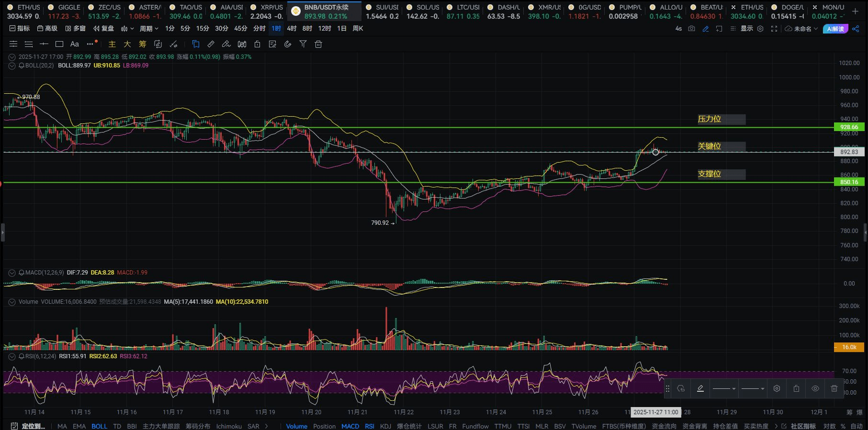The width and height of the screenshot is (868, 430).
Task: Select the rectangle drawing tool
Action: [59, 44]
